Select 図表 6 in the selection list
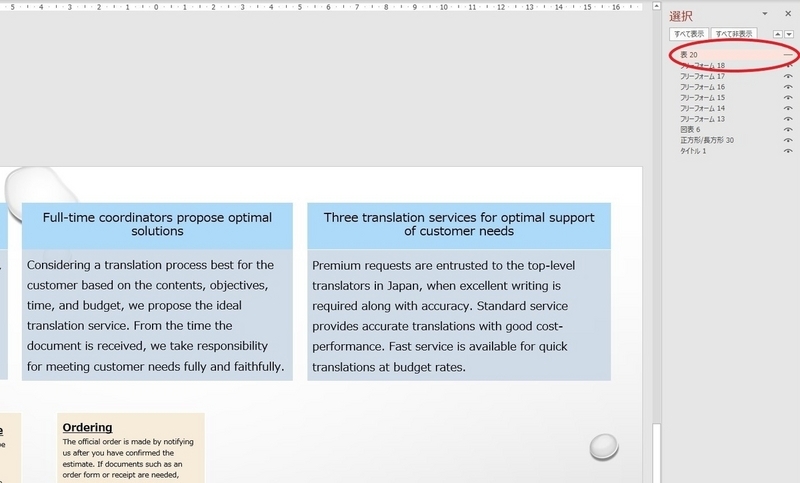The width and height of the screenshot is (800, 483). tap(690, 130)
